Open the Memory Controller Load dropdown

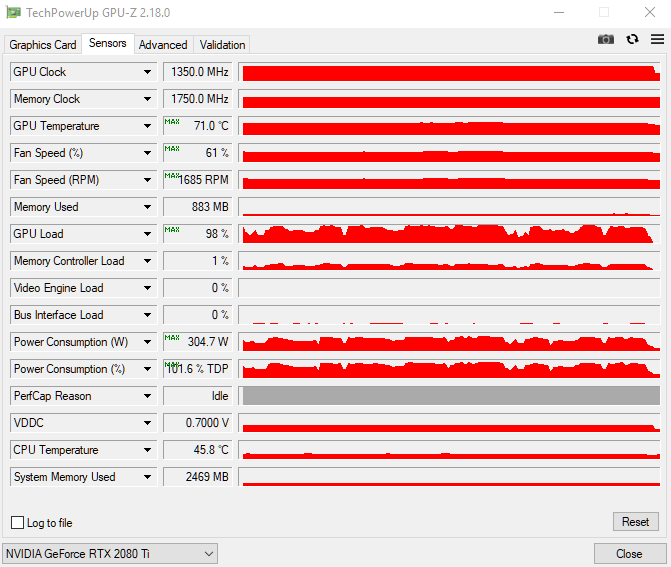click(83, 261)
